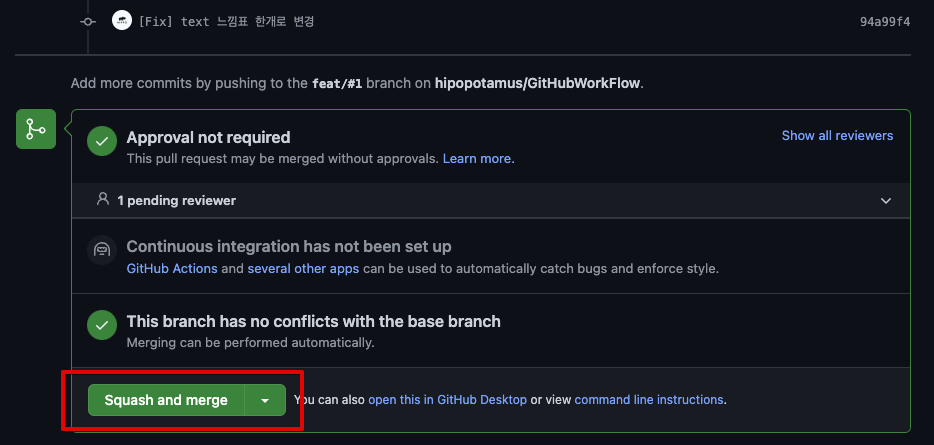Viewport: 934px width, 445px height.
Task: Open commit hash 94a99f4
Action: point(885,22)
